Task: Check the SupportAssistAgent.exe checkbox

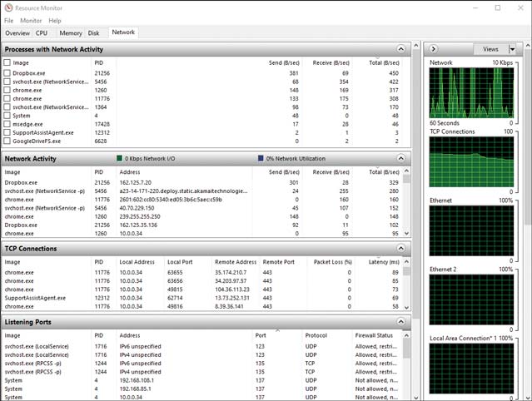Action: pyautogui.click(x=7, y=132)
